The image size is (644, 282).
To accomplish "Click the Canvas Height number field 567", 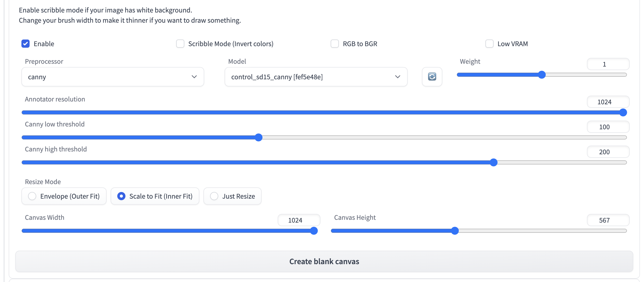I will coord(608,220).
